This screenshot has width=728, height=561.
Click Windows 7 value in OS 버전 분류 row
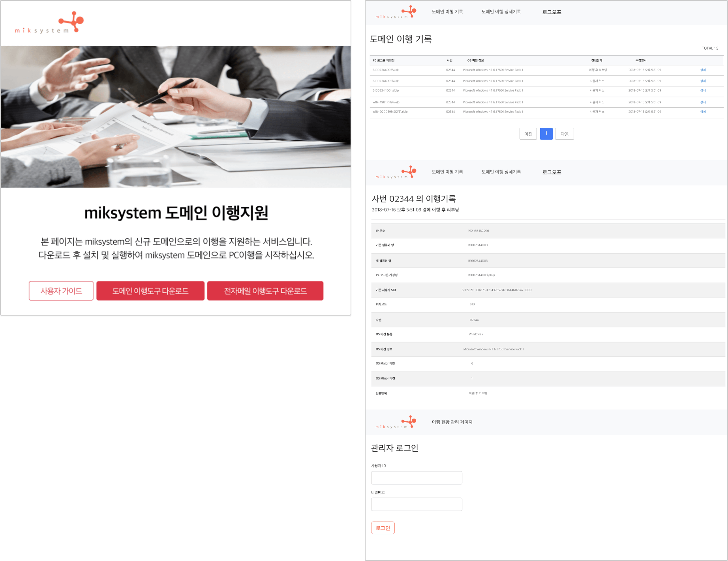[476, 335]
